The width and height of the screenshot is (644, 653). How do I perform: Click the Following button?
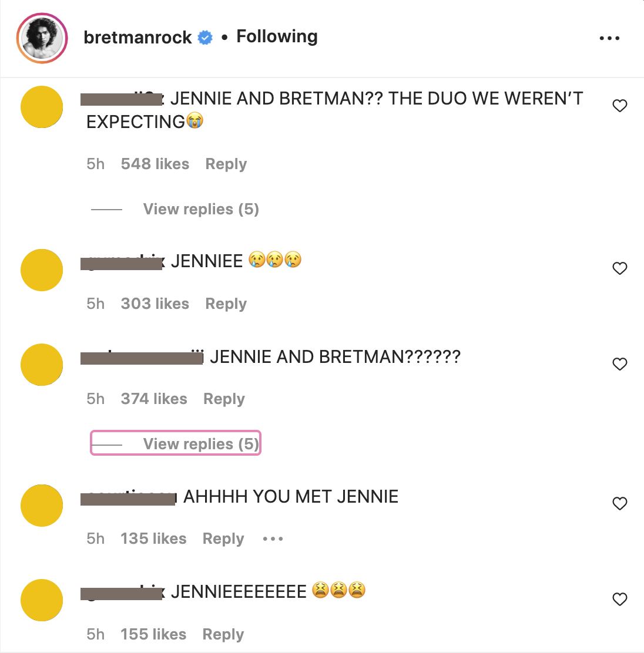[277, 36]
